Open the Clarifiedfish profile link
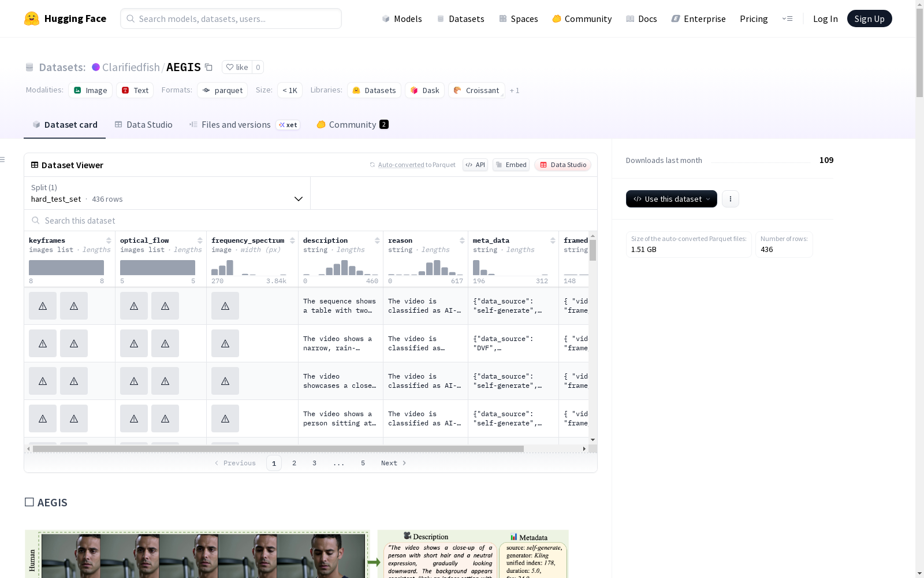Viewport: 924px width, 578px height. click(x=131, y=67)
